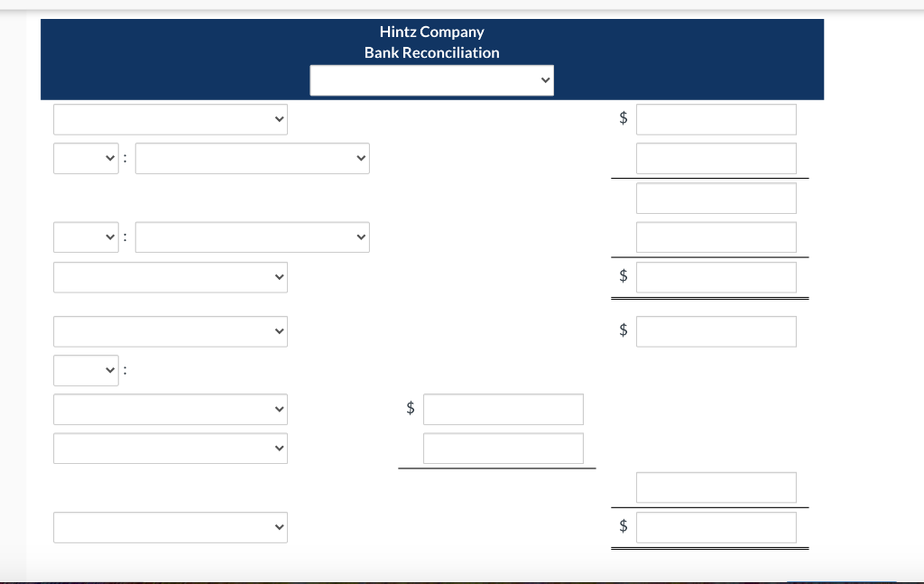Click the subtotal amount field above the second Add/Less row

tap(716, 198)
